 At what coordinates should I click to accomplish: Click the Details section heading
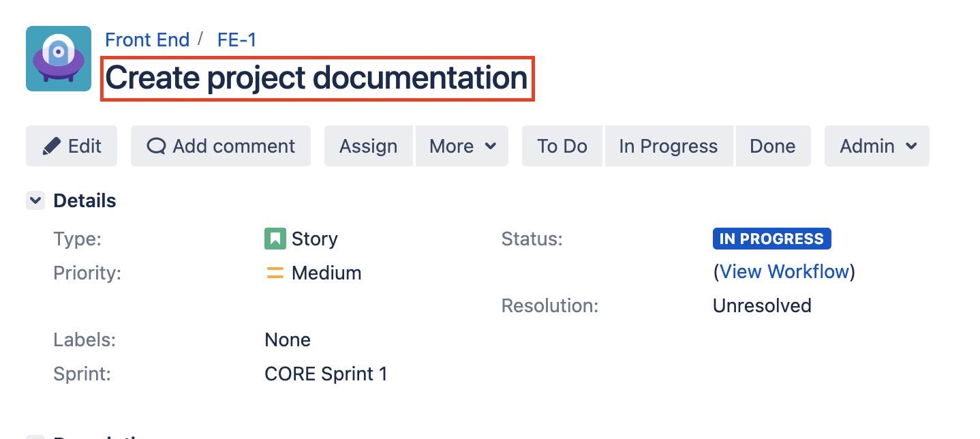[x=85, y=201]
